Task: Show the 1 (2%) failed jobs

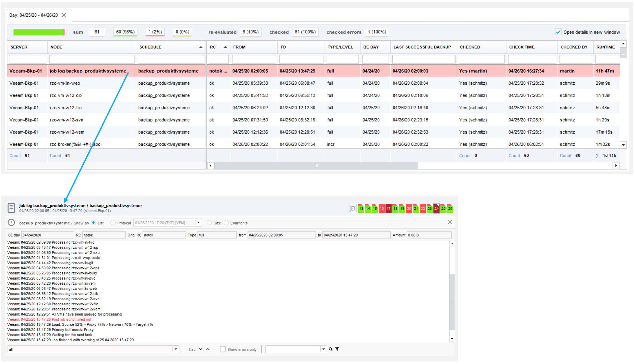Action: point(155,32)
